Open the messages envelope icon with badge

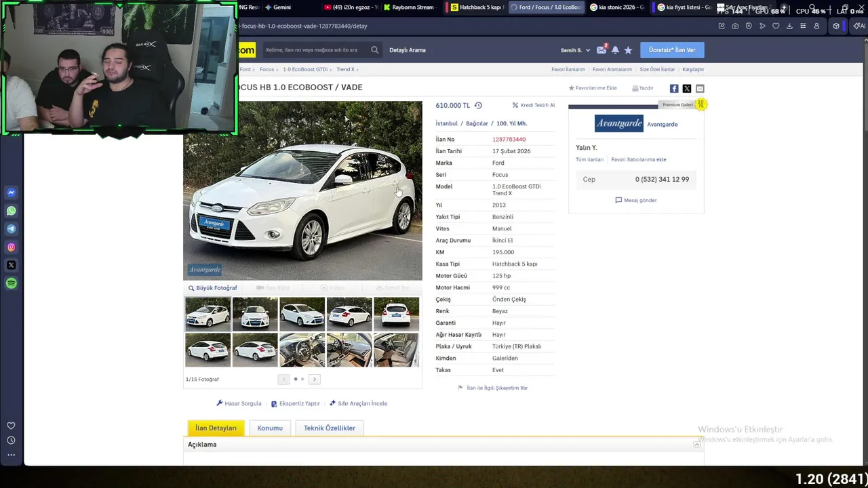(601, 49)
